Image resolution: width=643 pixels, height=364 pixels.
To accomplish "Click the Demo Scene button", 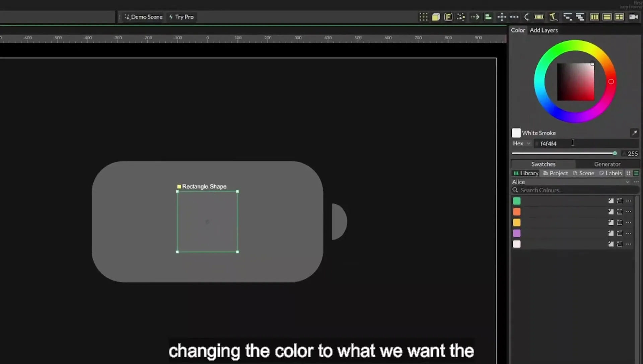I will pos(143,17).
